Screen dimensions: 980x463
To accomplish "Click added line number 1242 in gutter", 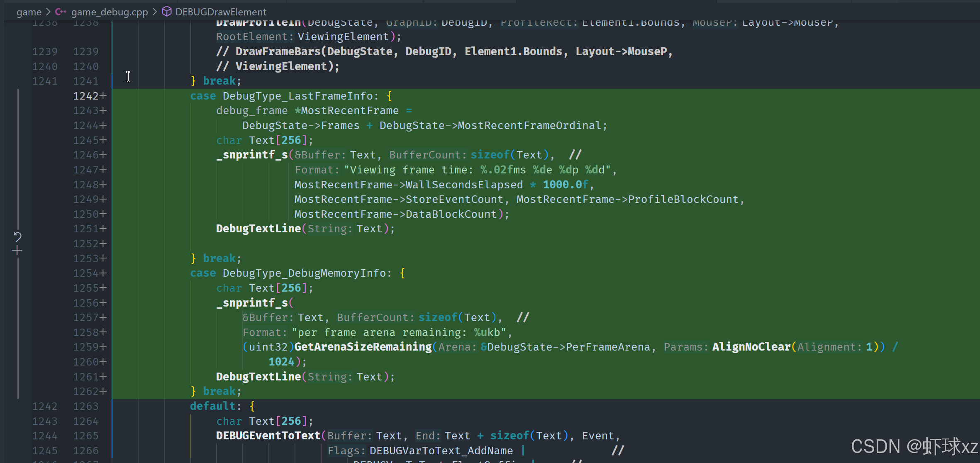I will (x=85, y=96).
